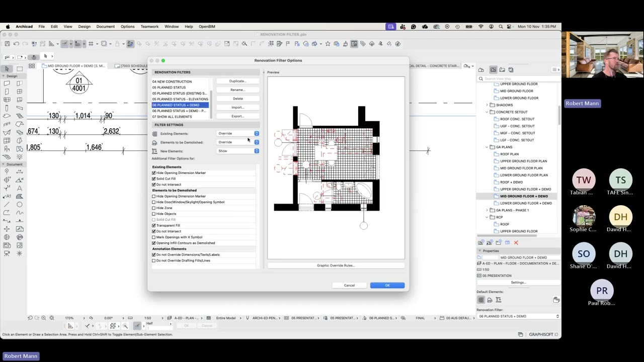The height and width of the screenshot is (362, 644).
Task: Toggle Opening Infill Contours as Demolished
Action: (154, 243)
